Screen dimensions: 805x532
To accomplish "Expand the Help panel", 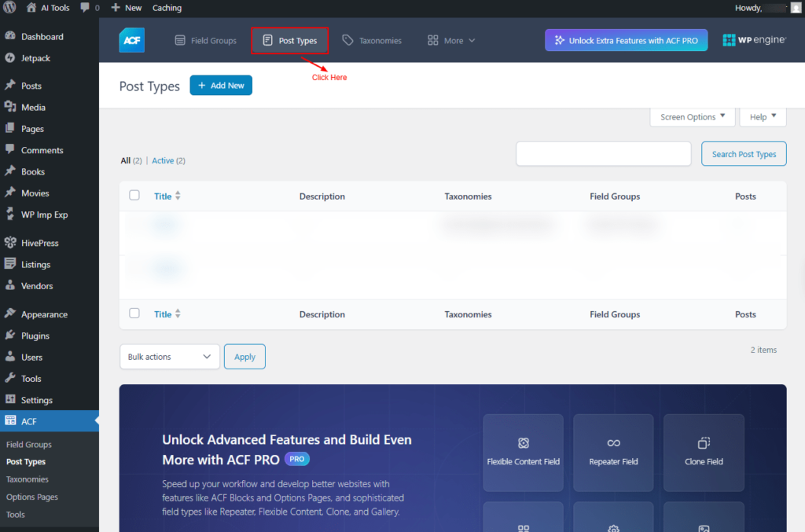I will click(763, 117).
